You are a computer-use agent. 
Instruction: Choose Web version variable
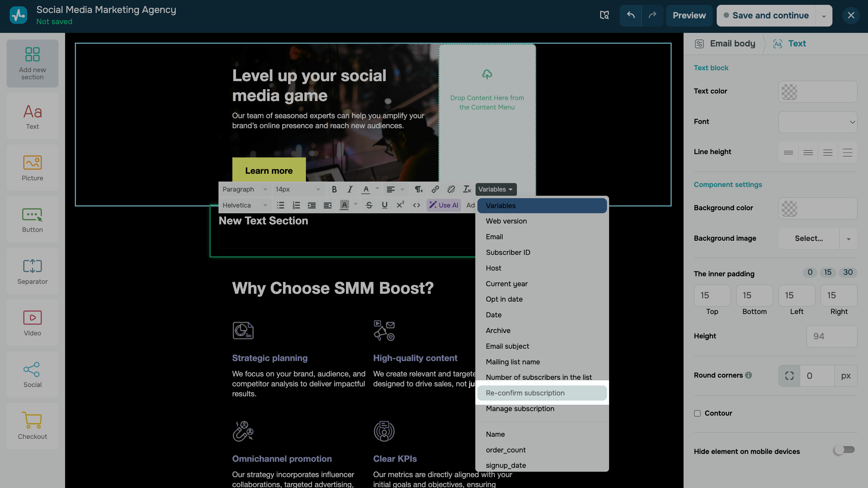tap(542, 221)
